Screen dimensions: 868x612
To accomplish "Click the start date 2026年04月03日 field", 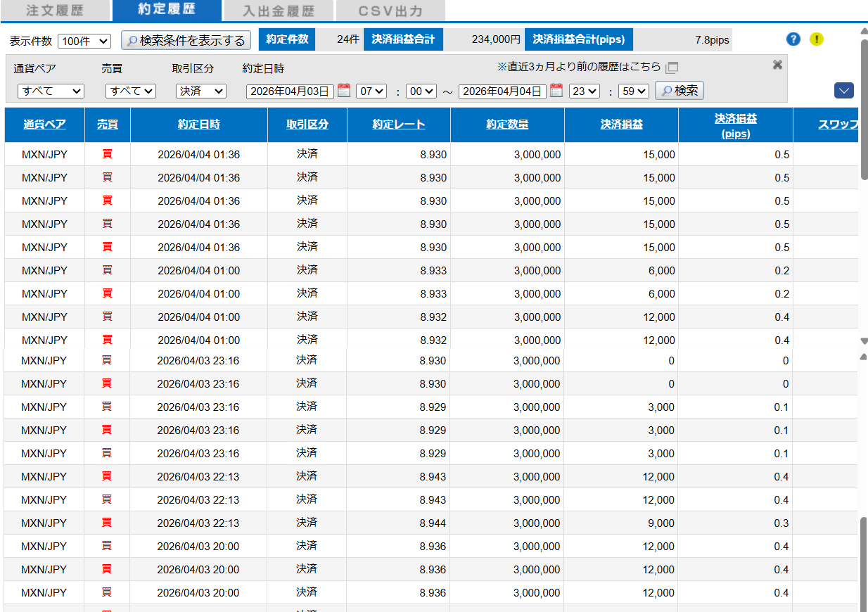I will coord(290,91).
